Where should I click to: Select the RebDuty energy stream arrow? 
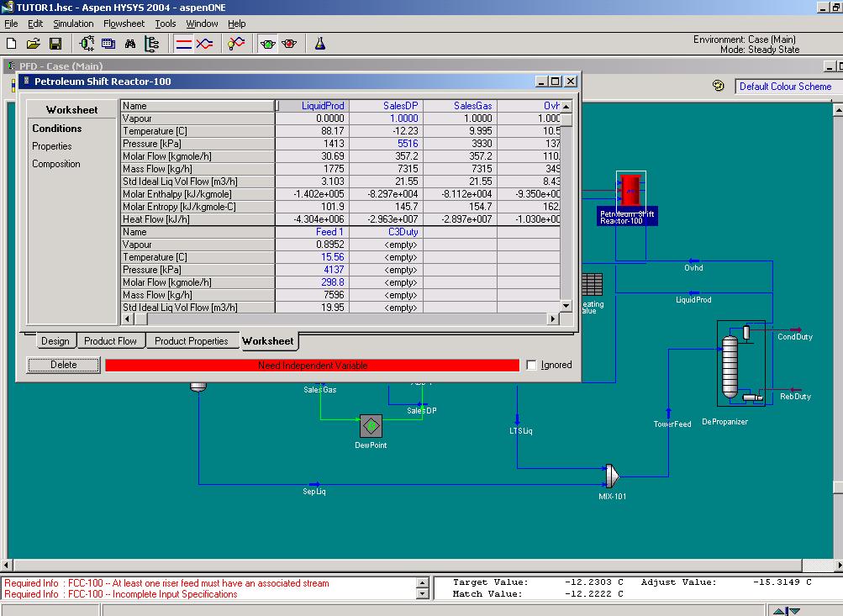[796, 390]
